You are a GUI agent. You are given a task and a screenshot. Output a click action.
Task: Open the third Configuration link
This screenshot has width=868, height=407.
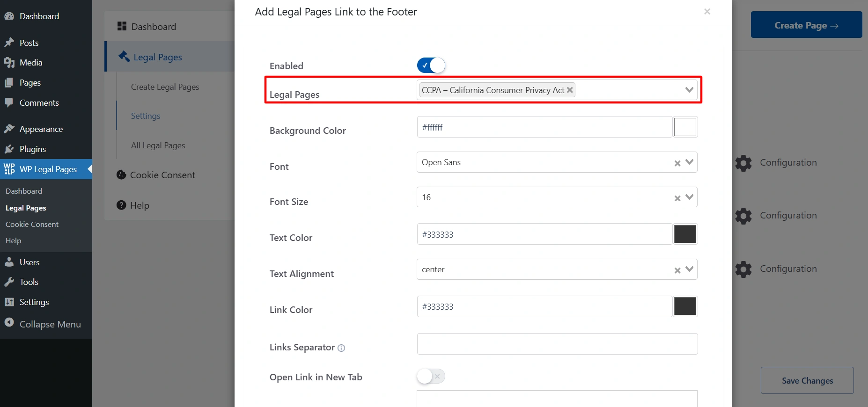pos(788,269)
